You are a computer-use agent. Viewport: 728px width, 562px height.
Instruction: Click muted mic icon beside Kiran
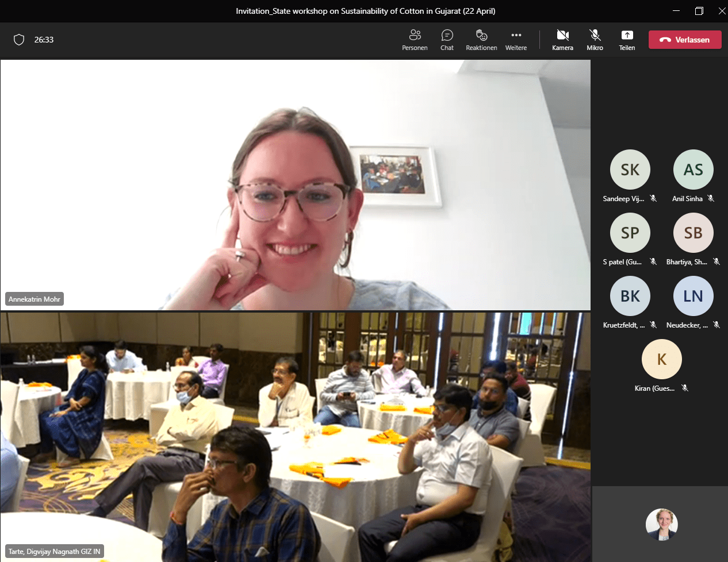coord(685,388)
